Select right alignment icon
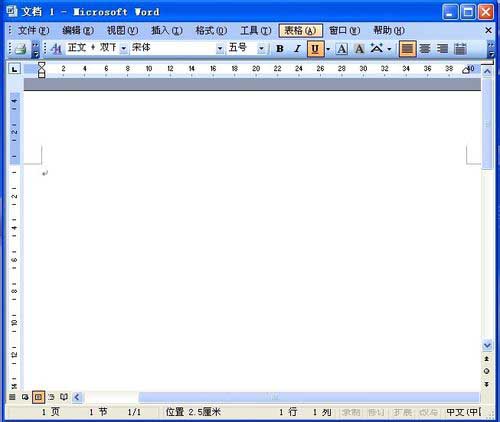Viewport: 500px width, 422px height. [442, 49]
